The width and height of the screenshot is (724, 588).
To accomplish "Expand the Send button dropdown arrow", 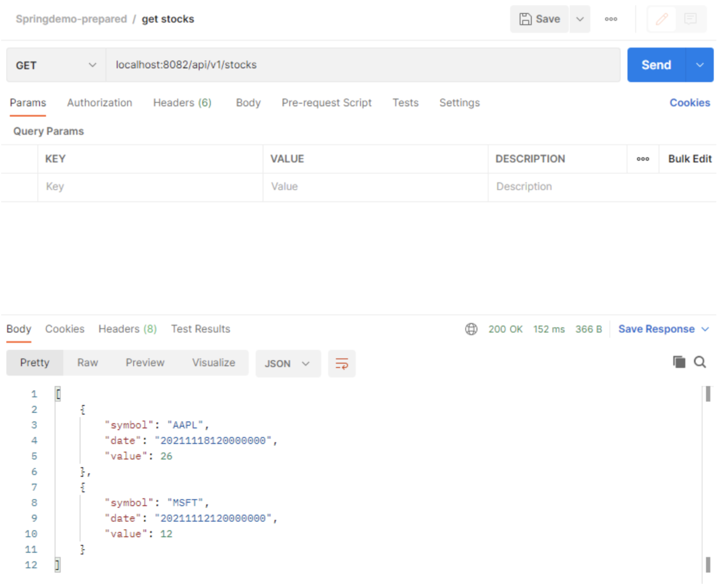I will point(699,65).
